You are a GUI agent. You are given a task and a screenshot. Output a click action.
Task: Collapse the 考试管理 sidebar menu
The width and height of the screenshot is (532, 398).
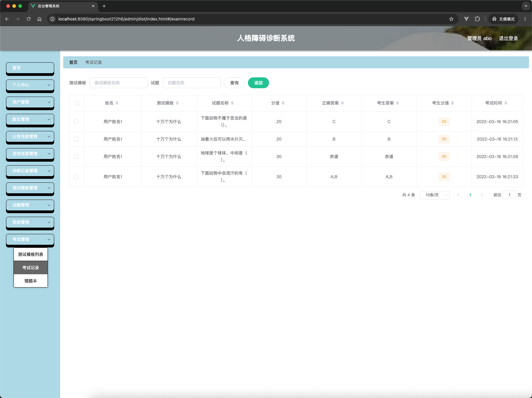point(30,239)
